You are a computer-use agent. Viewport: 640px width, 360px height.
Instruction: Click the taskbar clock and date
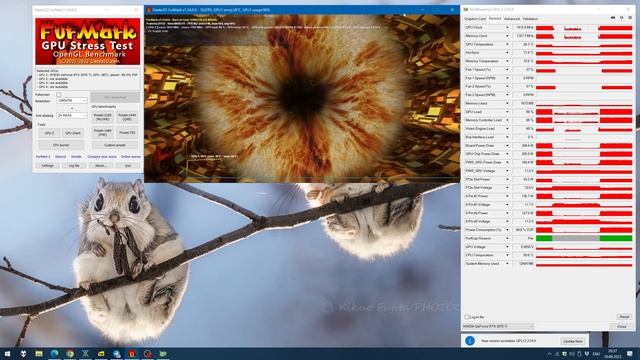click(613, 354)
